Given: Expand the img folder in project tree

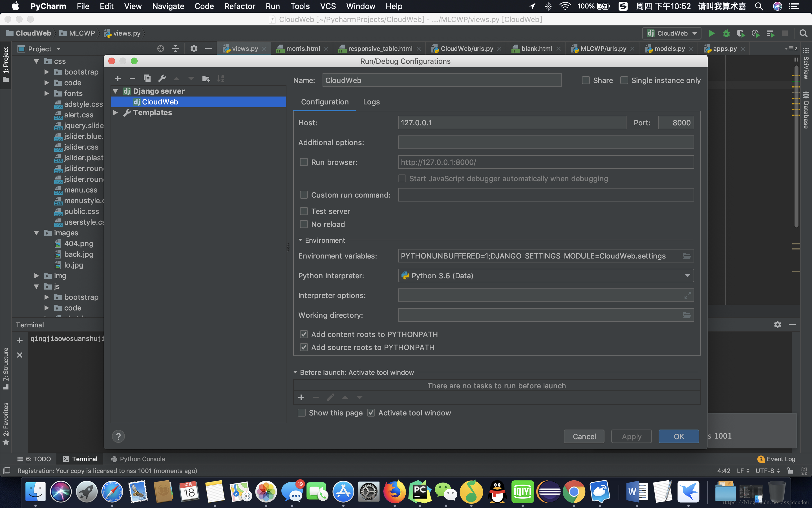Looking at the screenshot, I should 36,276.
